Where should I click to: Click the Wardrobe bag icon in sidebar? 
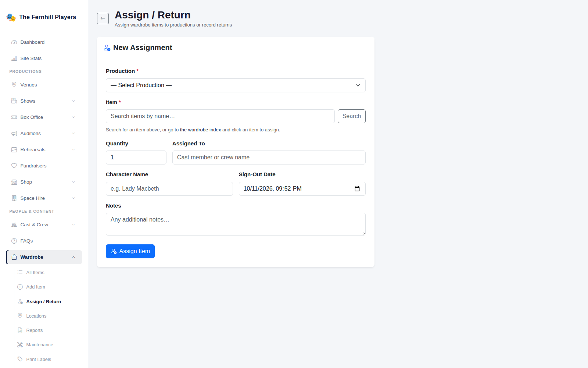14,257
